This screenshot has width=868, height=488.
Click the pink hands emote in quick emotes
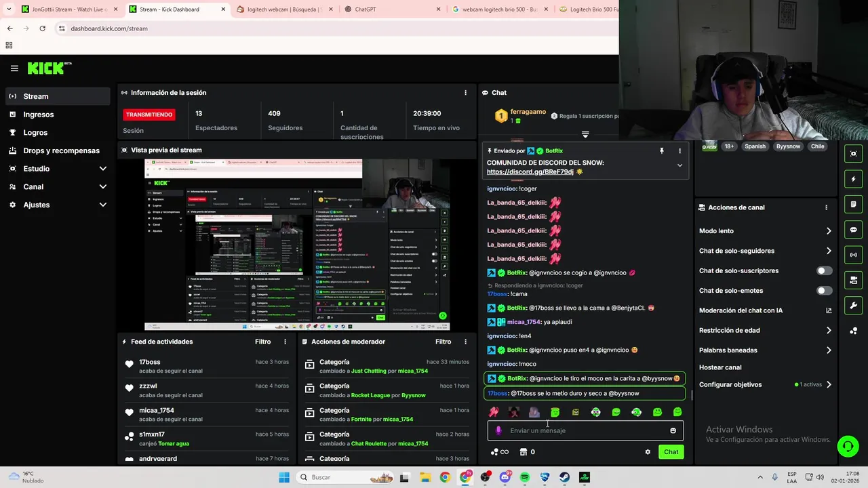pos(494,412)
